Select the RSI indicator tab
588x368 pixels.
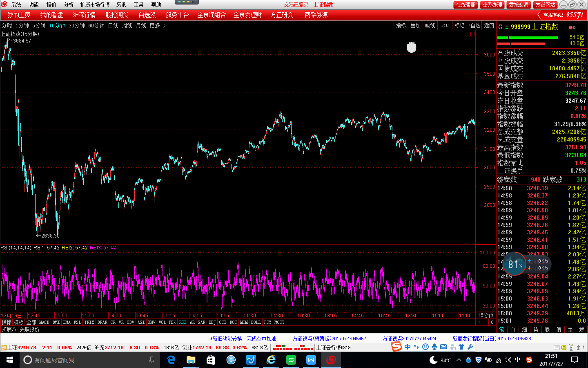[x=183, y=322]
